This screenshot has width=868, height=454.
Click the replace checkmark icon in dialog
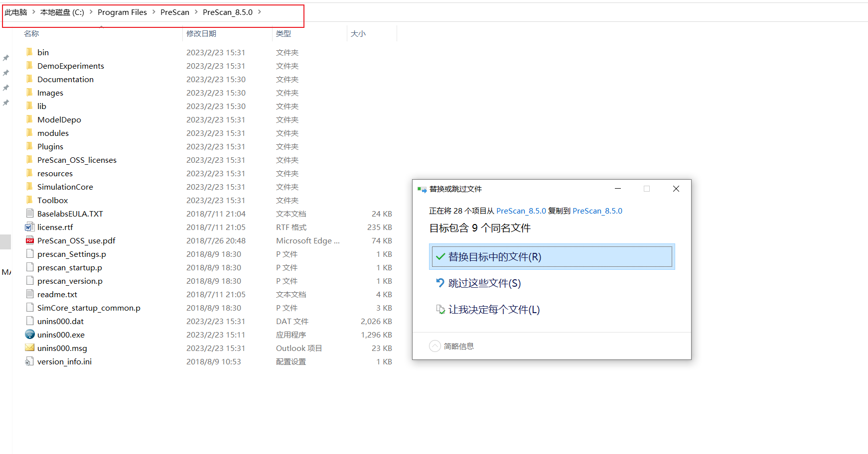[x=440, y=257]
